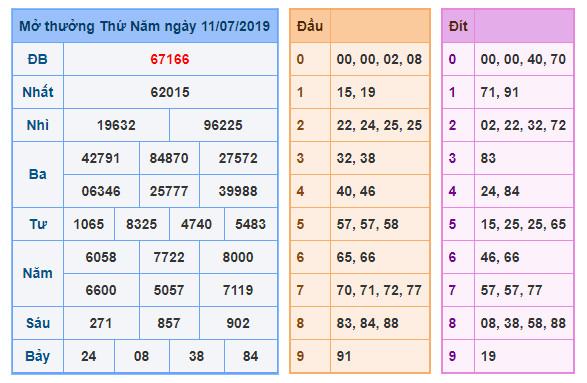Select Năm prize number 6600
This screenshot has height=383, width=587.
pyautogui.click(x=101, y=290)
